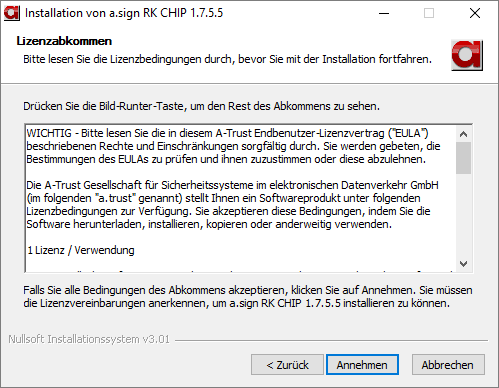Click the greyed-out maximize button
This screenshot has height=388, width=499.
click(x=429, y=13)
